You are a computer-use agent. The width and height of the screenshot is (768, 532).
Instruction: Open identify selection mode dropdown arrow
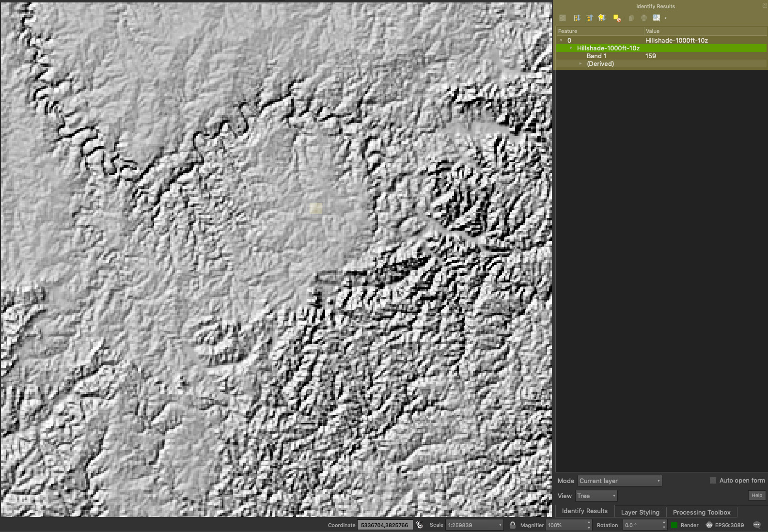coord(665,18)
